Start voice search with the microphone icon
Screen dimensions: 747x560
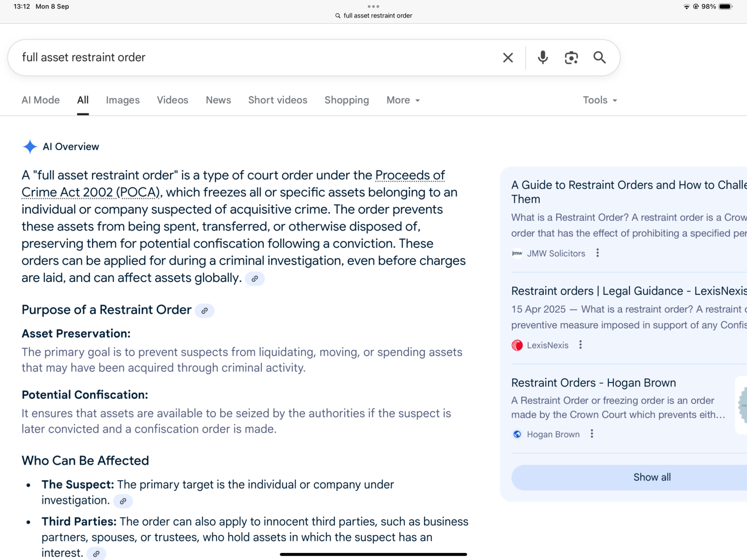point(543,57)
